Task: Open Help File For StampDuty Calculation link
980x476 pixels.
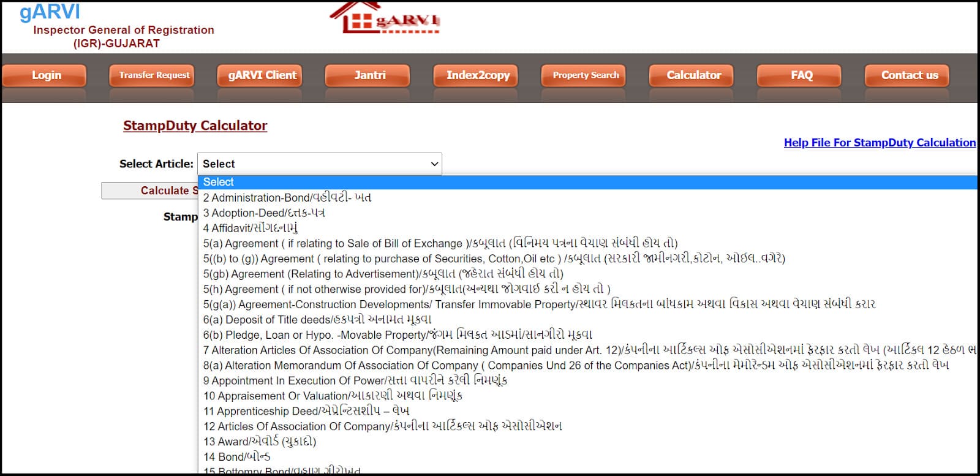Action: [880, 143]
